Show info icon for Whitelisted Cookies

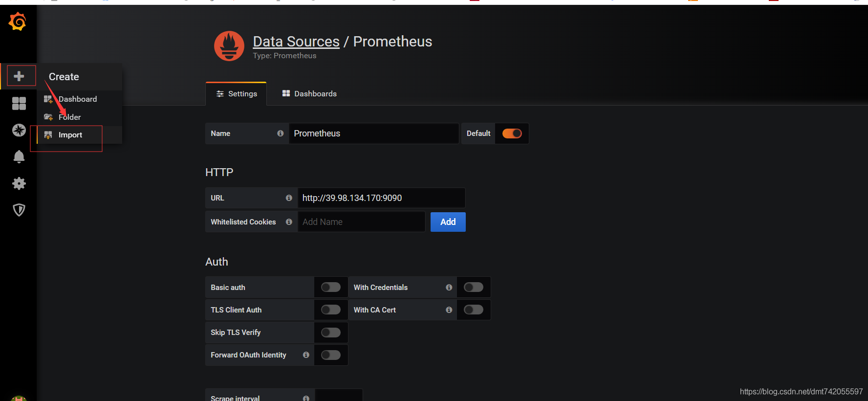coord(289,222)
